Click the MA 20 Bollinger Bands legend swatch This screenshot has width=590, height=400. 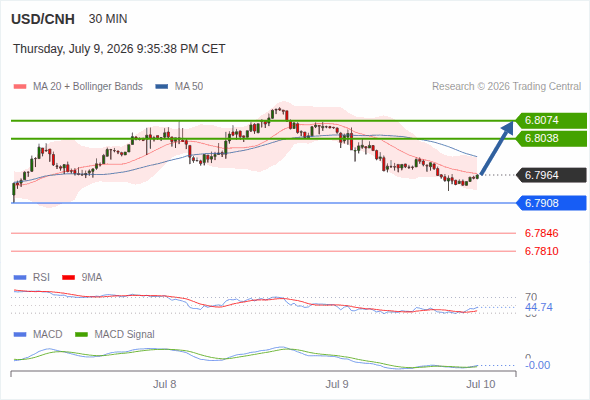(20, 87)
